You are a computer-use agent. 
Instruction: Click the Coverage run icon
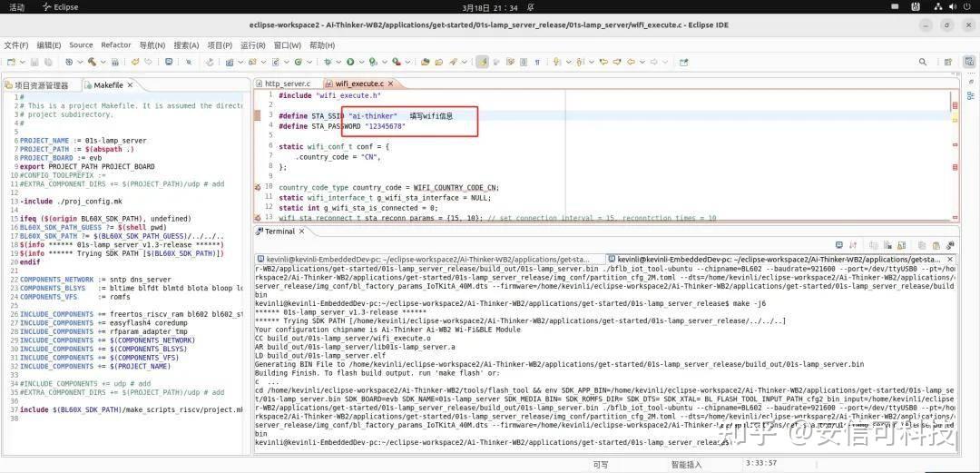click(373, 62)
